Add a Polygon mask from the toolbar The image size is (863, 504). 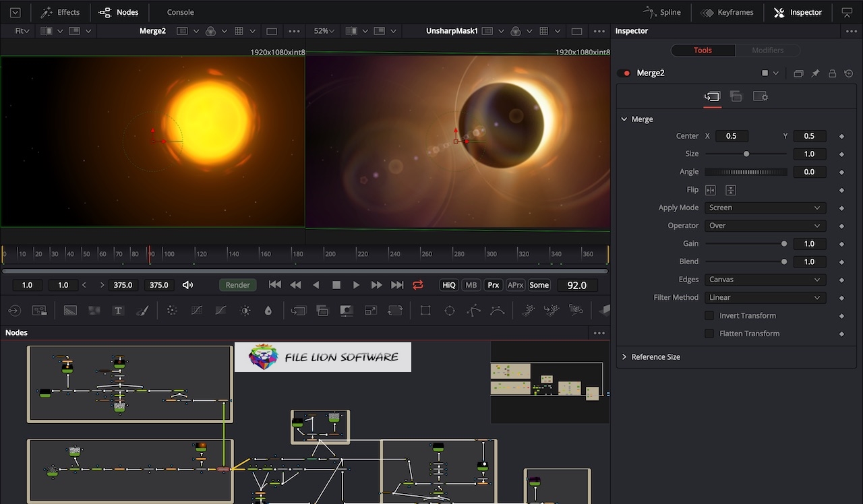(x=474, y=311)
